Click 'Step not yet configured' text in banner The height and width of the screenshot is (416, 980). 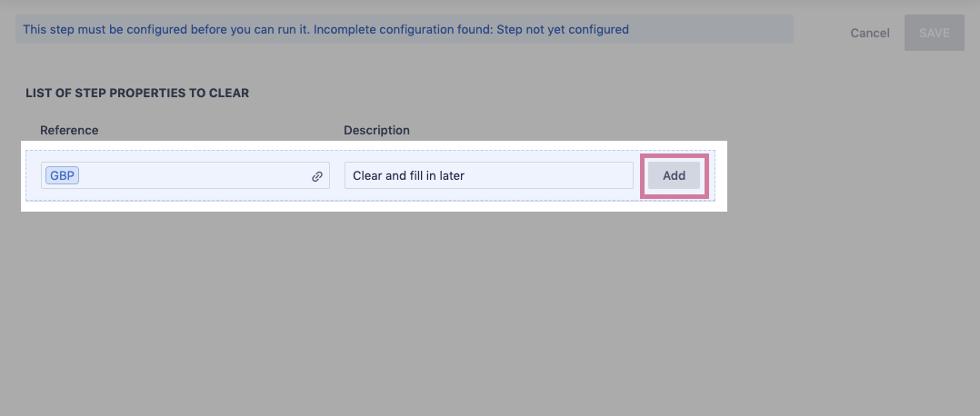[x=563, y=29]
